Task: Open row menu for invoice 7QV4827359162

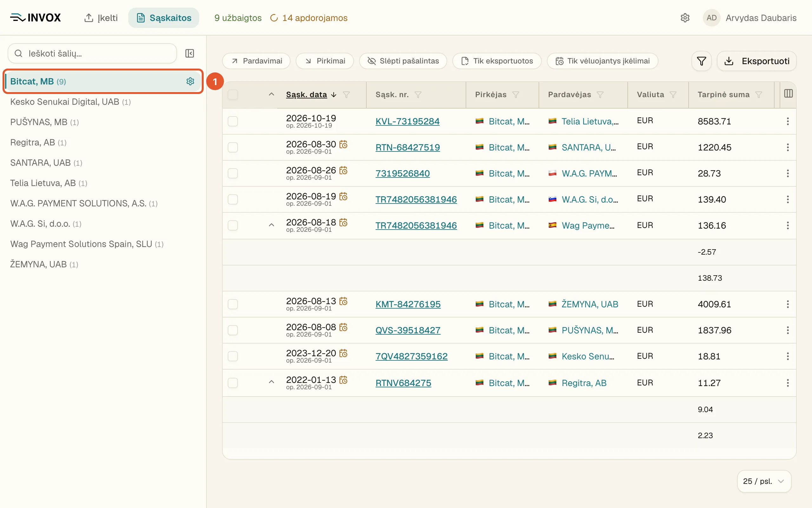Action: click(788, 356)
